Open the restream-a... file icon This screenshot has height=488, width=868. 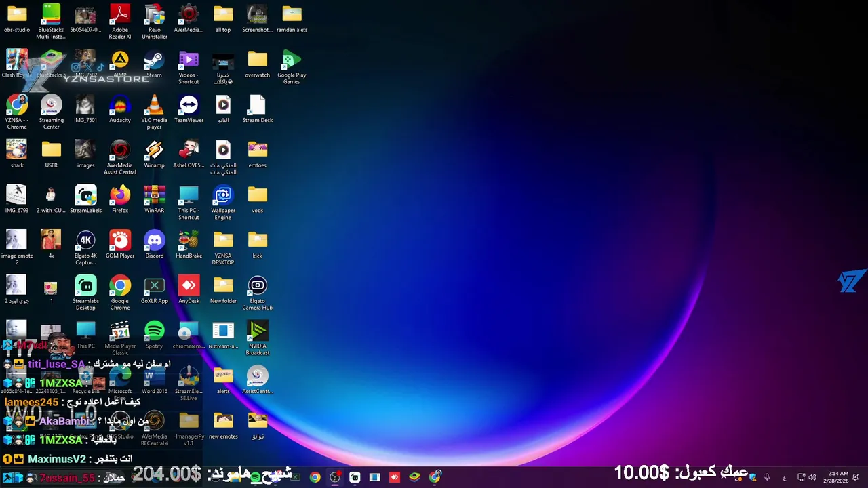[x=223, y=335]
